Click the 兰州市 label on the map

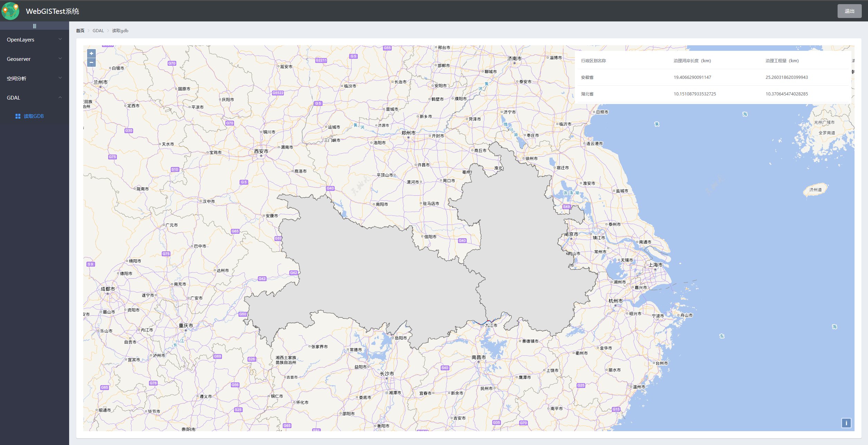tap(101, 82)
